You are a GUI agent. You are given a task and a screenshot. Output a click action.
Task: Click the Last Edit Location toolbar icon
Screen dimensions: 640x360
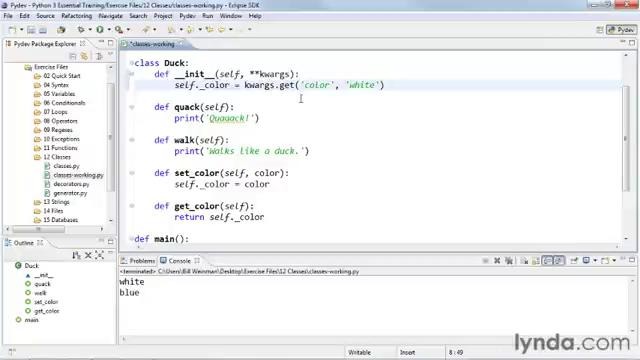(209, 30)
